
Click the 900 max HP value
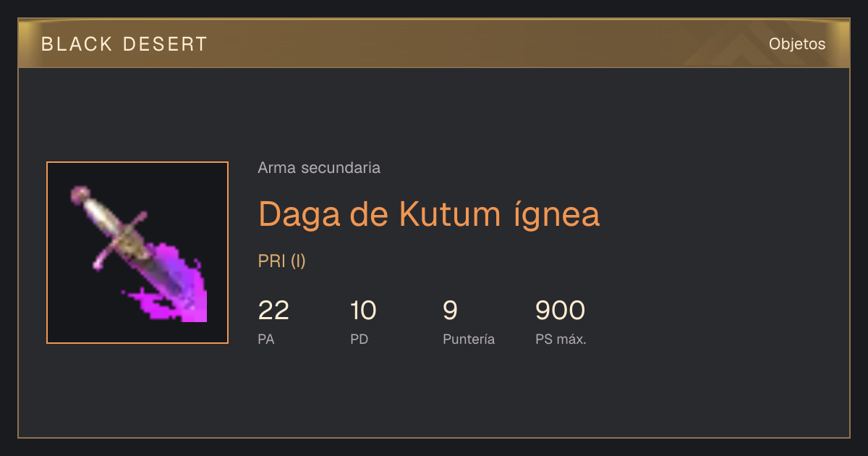pyautogui.click(x=560, y=311)
